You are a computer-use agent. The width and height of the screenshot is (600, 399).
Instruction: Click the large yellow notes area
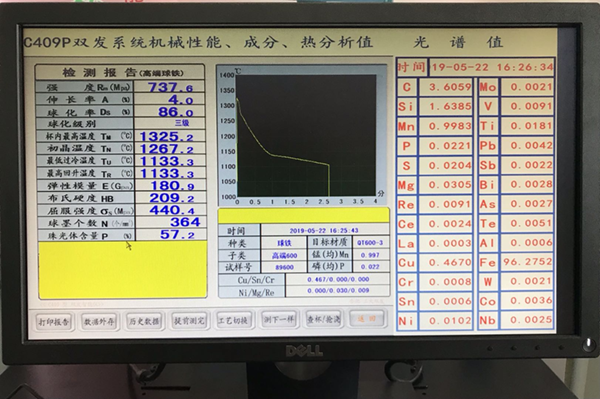coord(122,270)
